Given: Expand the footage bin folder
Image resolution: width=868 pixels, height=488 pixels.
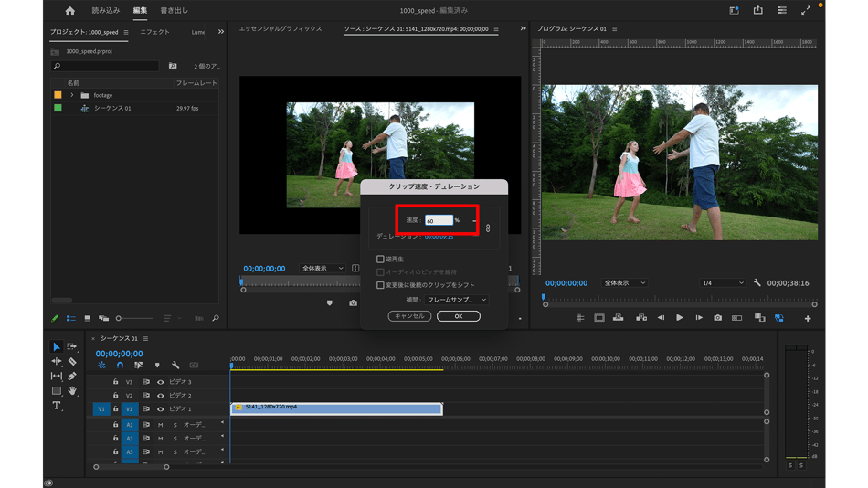Looking at the screenshot, I should (71, 95).
